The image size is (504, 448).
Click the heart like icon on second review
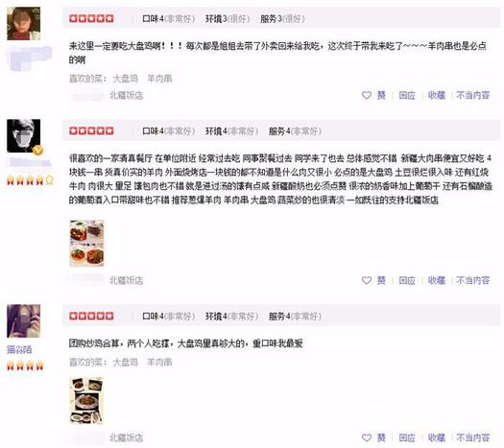(367, 280)
